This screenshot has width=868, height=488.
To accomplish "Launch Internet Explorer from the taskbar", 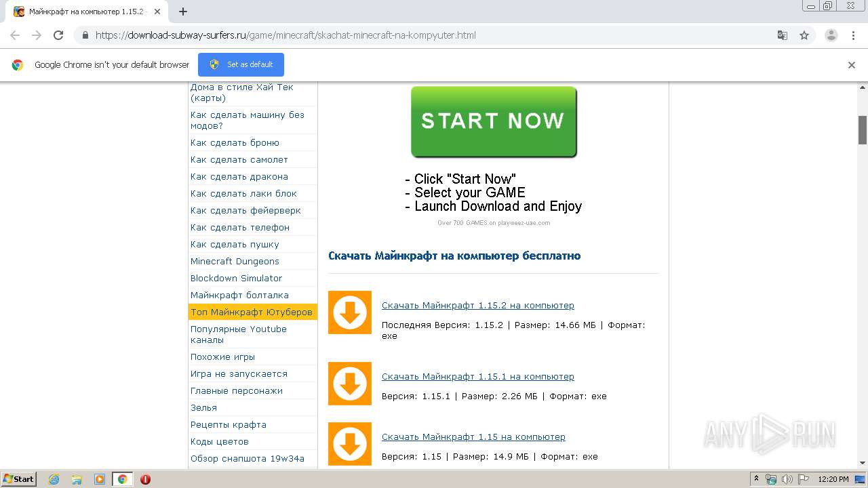I will pos(54,479).
